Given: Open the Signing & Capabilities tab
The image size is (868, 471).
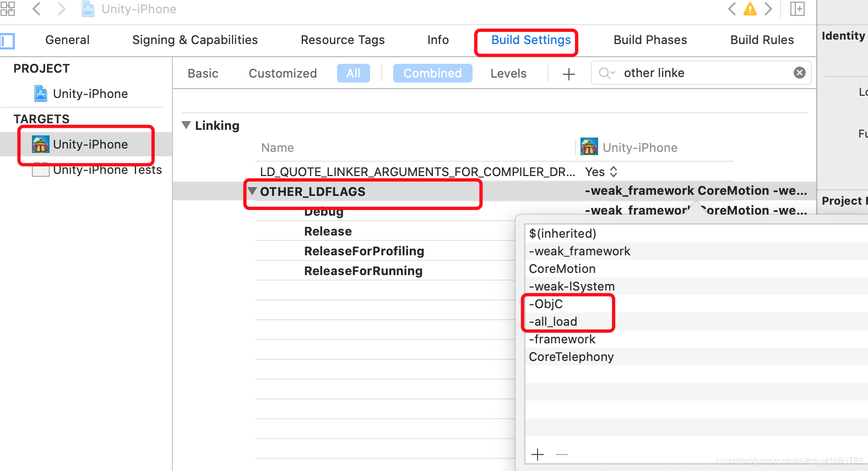Looking at the screenshot, I should tap(195, 40).
